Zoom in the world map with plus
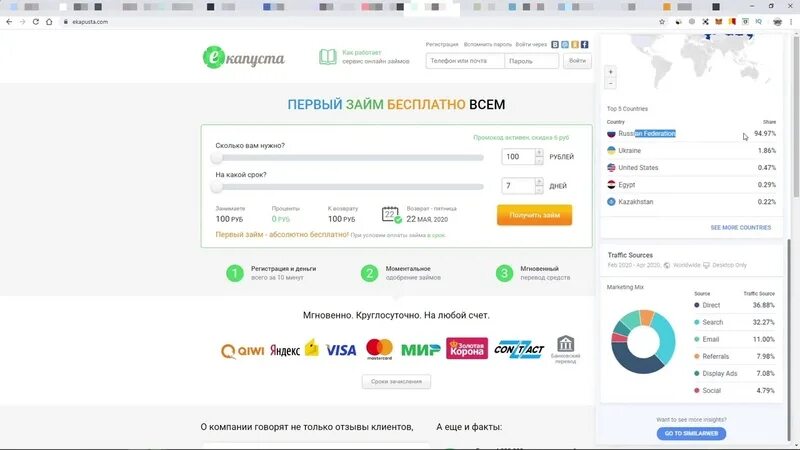The image size is (800, 450). pos(610,72)
